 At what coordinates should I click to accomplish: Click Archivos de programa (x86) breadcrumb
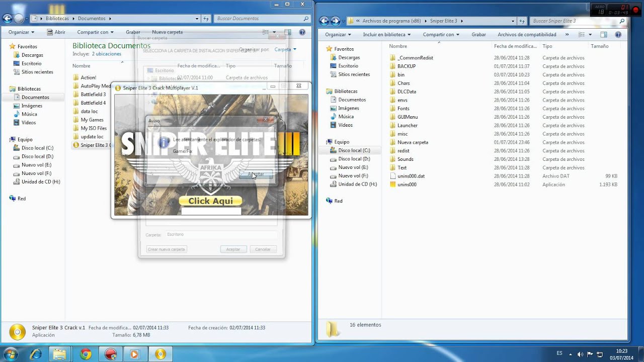(x=391, y=21)
